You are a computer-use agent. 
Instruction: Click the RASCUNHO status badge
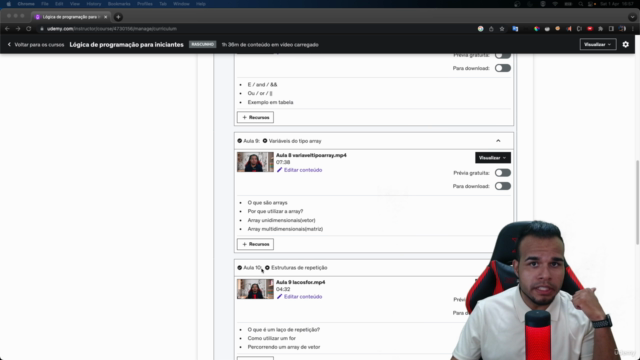202,44
